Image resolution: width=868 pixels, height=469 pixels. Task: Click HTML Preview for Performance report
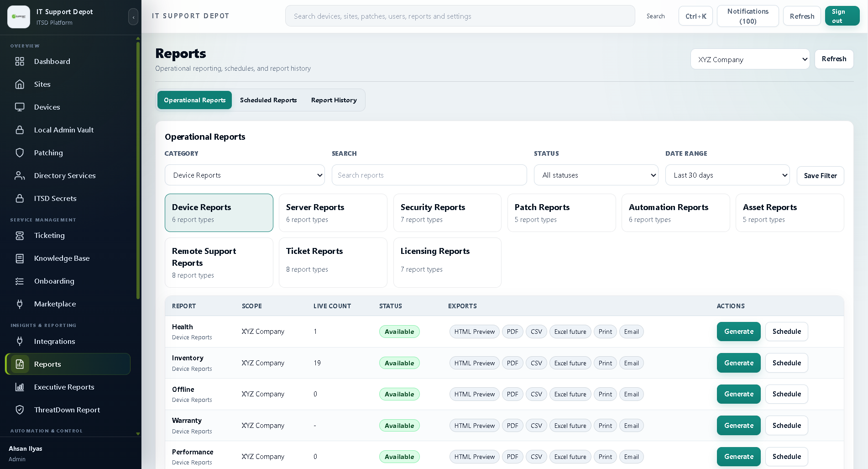(x=474, y=457)
